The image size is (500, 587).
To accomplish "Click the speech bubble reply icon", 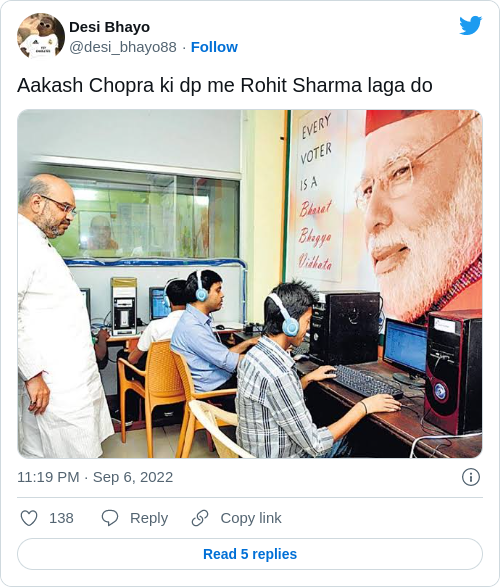I will pyautogui.click(x=110, y=518).
